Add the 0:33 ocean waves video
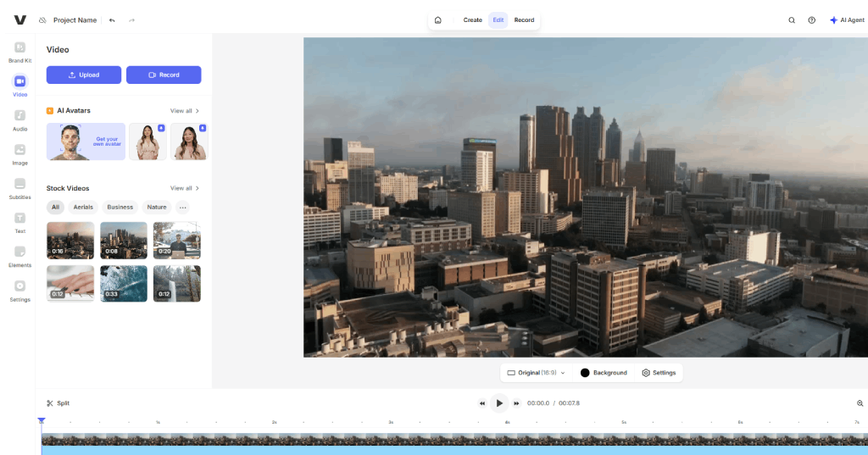Viewport: 868px width, 455px height. 124,283
